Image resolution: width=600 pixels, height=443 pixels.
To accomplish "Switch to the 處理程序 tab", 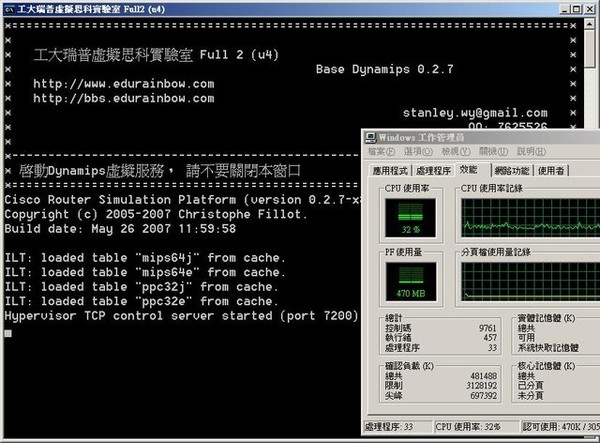I will 433,171.
